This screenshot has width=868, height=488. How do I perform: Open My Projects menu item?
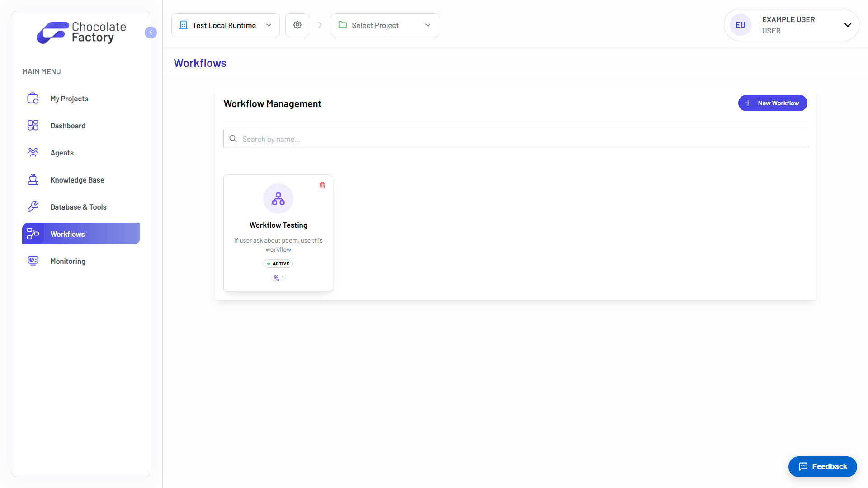coord(81,99)
